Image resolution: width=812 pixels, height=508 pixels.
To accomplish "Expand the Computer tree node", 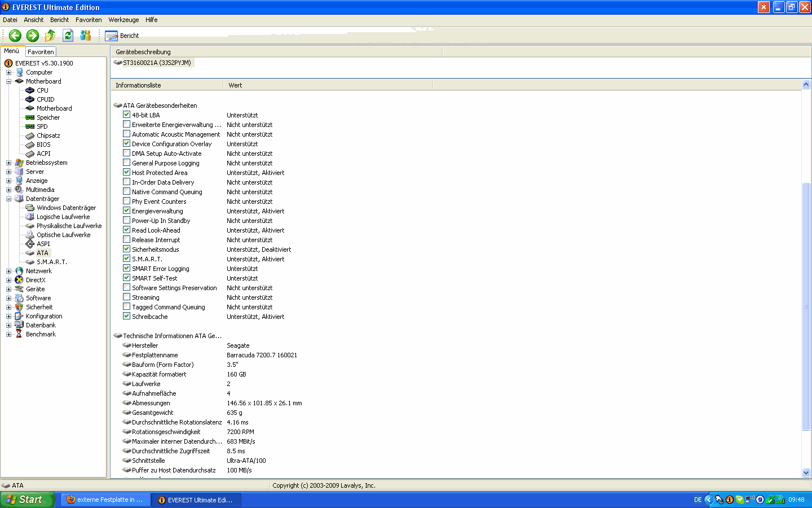I will (x=8, y=72).
